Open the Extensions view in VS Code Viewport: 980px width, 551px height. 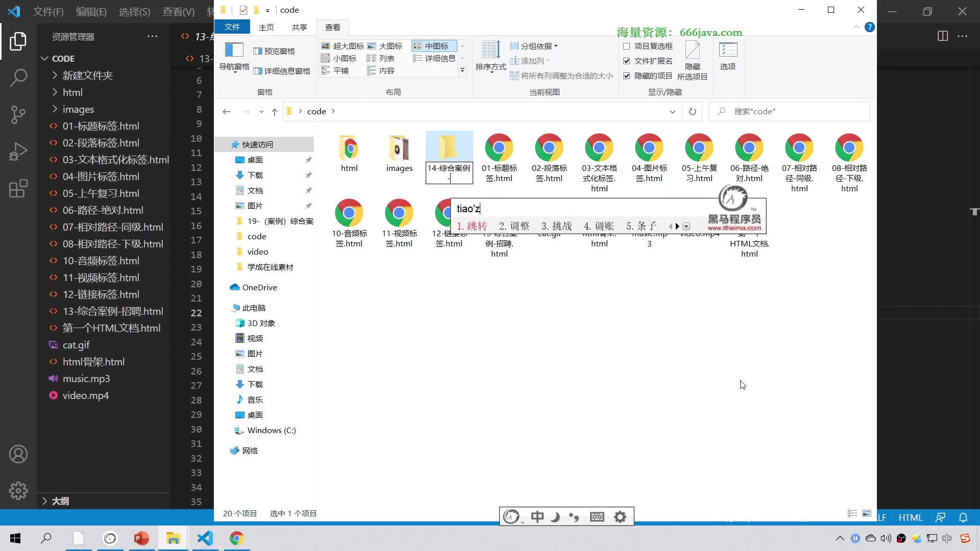(x=18, y=189)
